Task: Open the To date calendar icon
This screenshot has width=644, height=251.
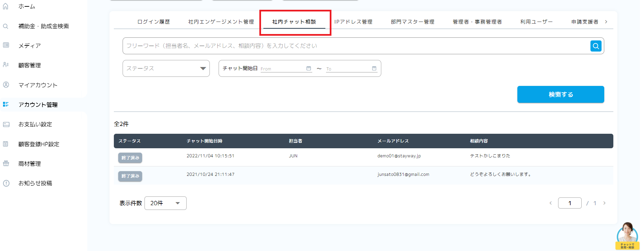Action: pyautogui.click(x=374, y=68)
